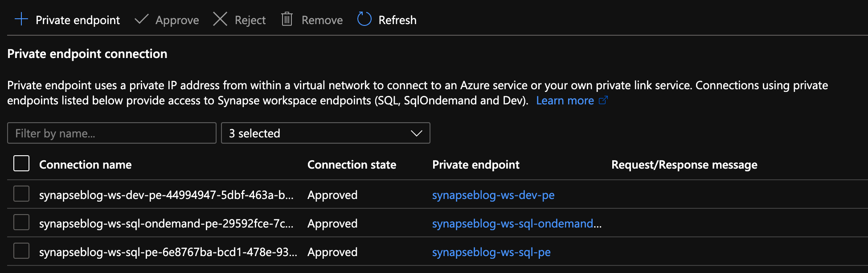Click 'Approved' state in the sql-ondemand-pe row
868x273 pixels.
tap(332, 223)
